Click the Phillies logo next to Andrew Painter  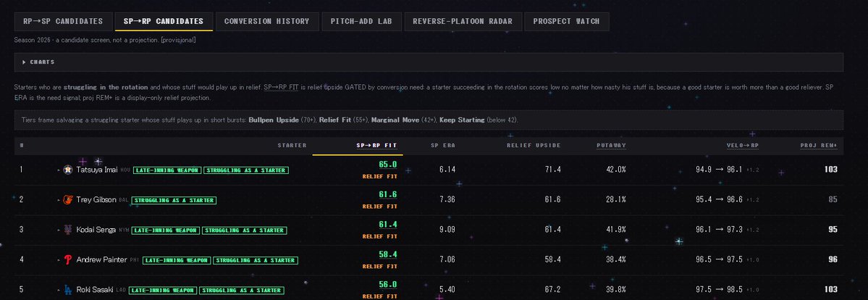click(x=67, y=259)
